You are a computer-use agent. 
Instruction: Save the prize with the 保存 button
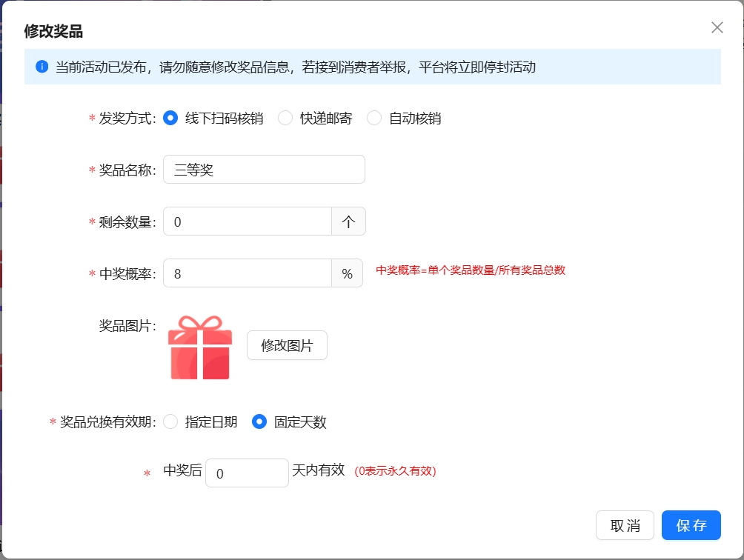691,525
